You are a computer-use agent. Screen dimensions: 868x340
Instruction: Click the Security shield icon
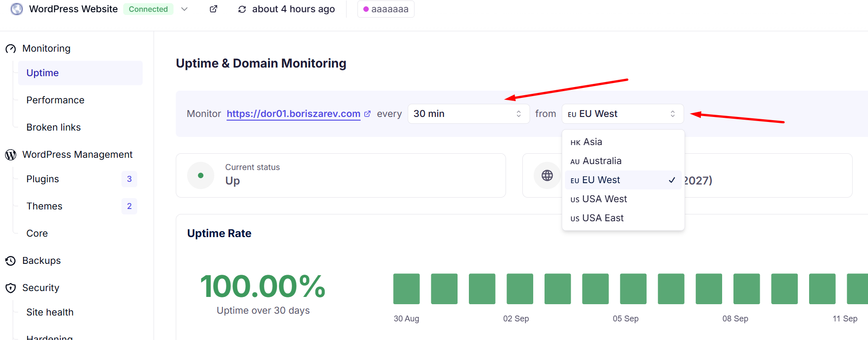(x=11, y=288)
